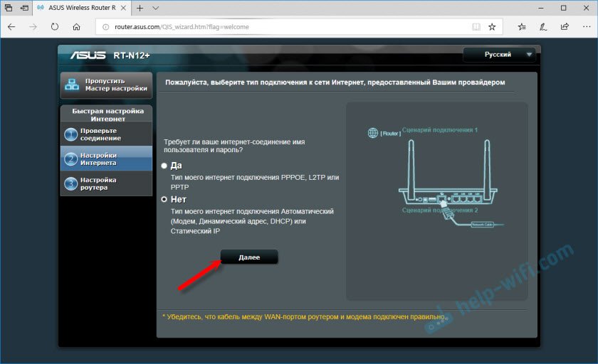
Task: Click Пропустить Мастер настройки button
Action: [106, 85]
